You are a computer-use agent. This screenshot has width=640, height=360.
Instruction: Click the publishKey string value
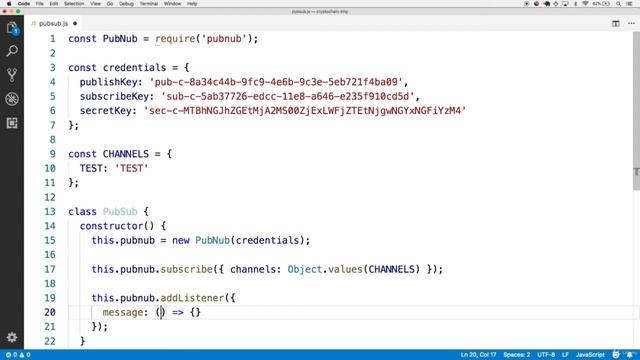point(276,82)
